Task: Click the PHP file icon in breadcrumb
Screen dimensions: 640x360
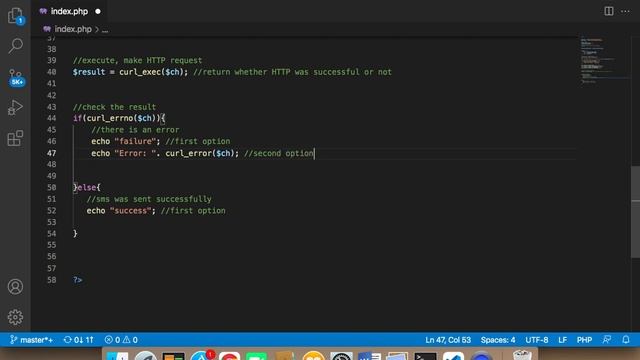Action: (x=47, y=29)
